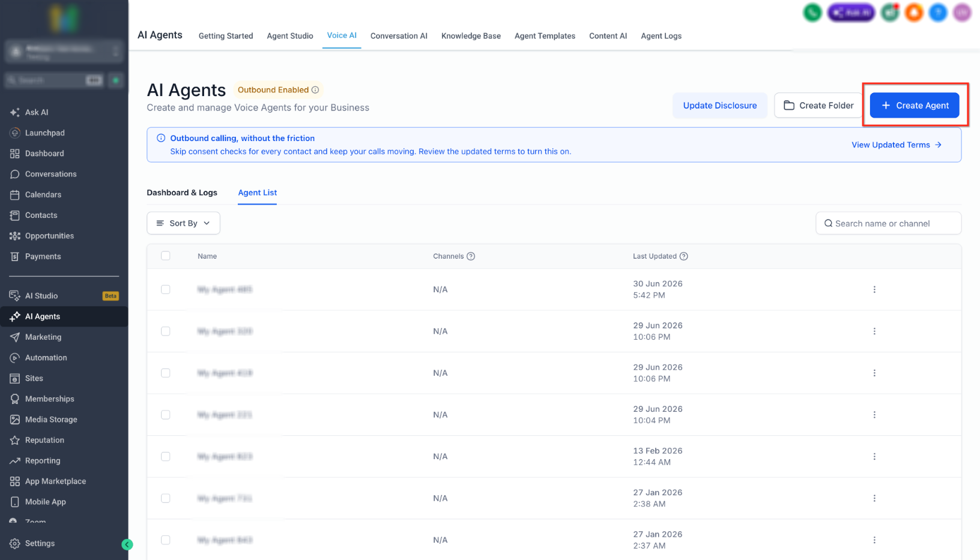Click the Update Disclosure button

[x=720, y=106]
